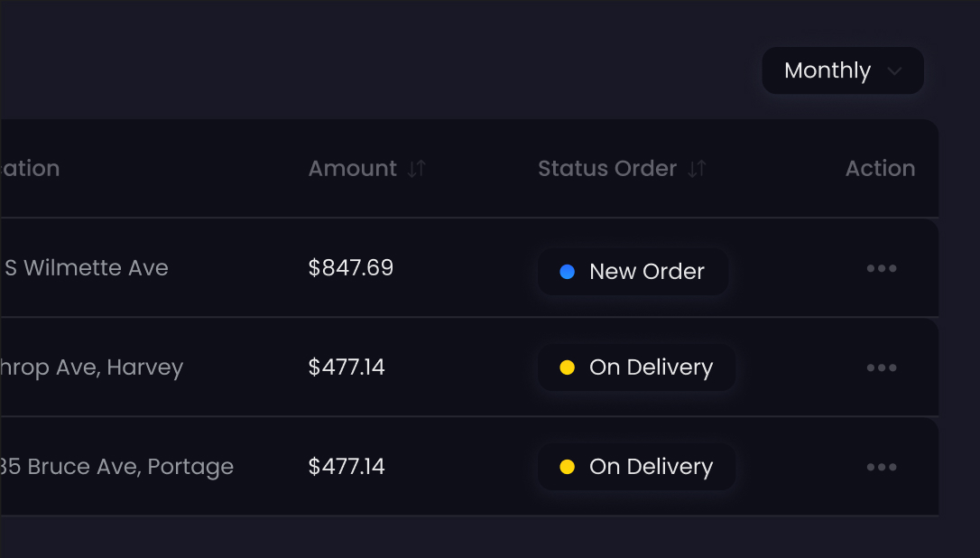
Task: Click the Status Order column header
Action: point(607,169)
